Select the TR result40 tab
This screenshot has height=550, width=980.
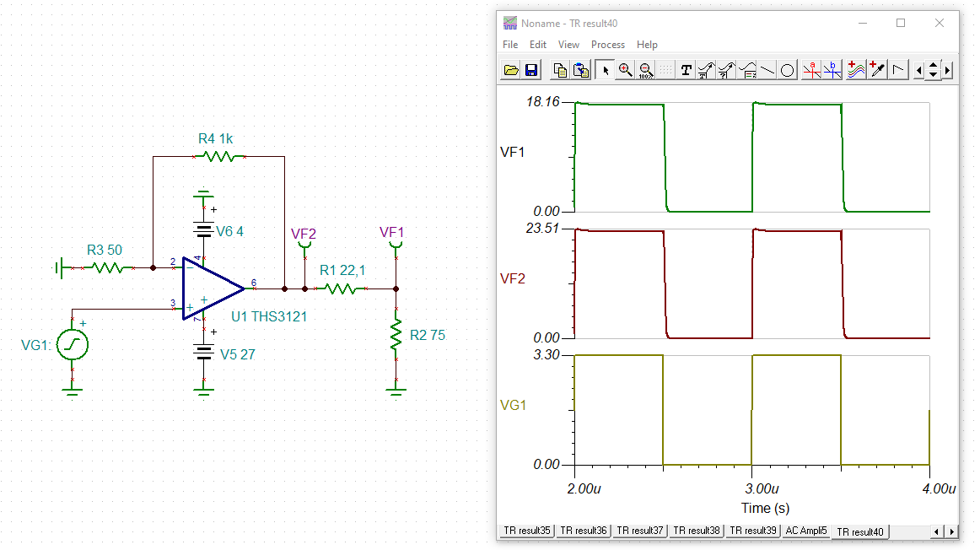[860, 532]
